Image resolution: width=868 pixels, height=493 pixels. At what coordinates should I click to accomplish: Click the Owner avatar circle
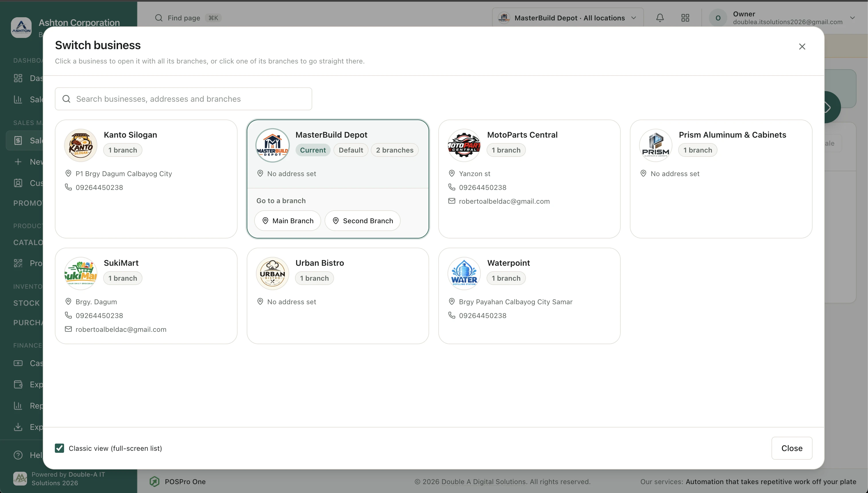coord(718,18)
